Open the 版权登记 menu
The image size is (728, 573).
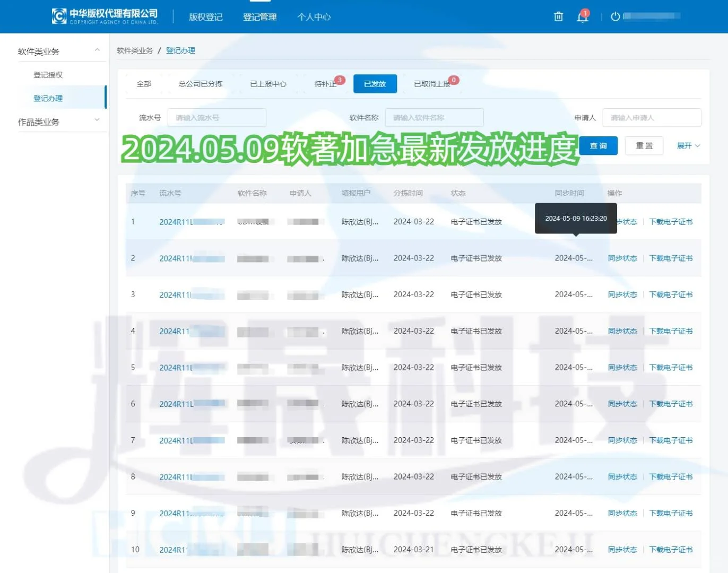click(x=205, y=16)
